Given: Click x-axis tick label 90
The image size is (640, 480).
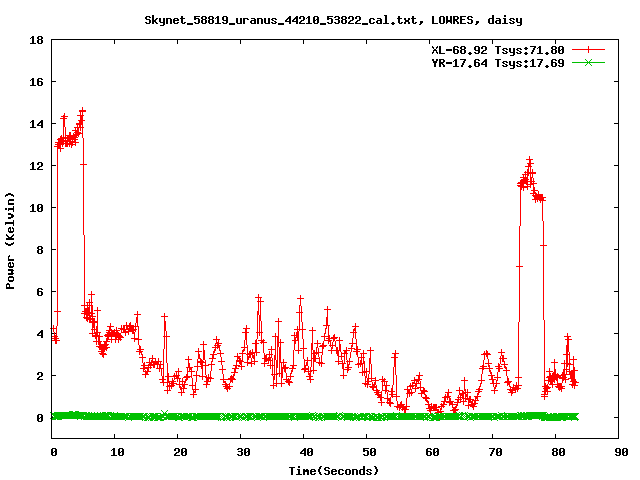Looking at the screenshot, I should 621,452.
